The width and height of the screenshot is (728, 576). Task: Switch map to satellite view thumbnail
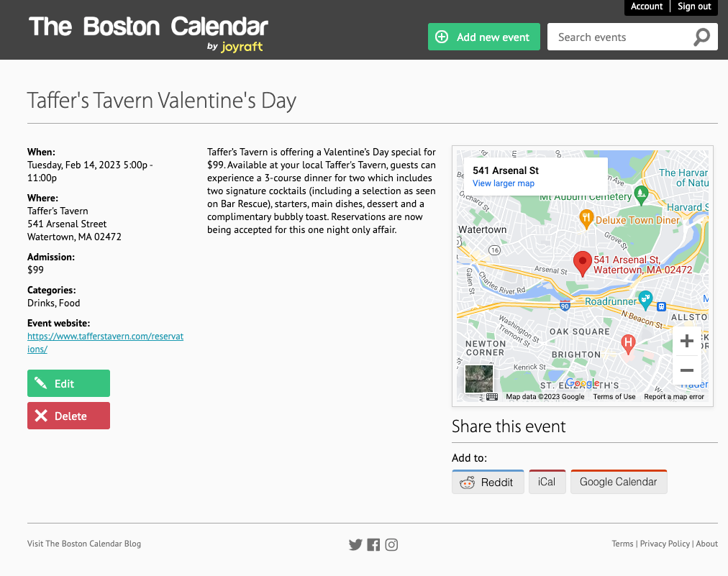(x=479, y=379)
